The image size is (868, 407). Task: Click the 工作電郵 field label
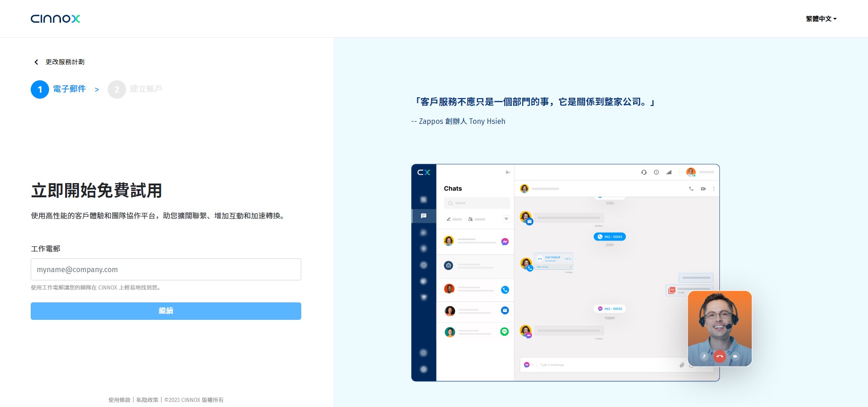click(45, 249)
